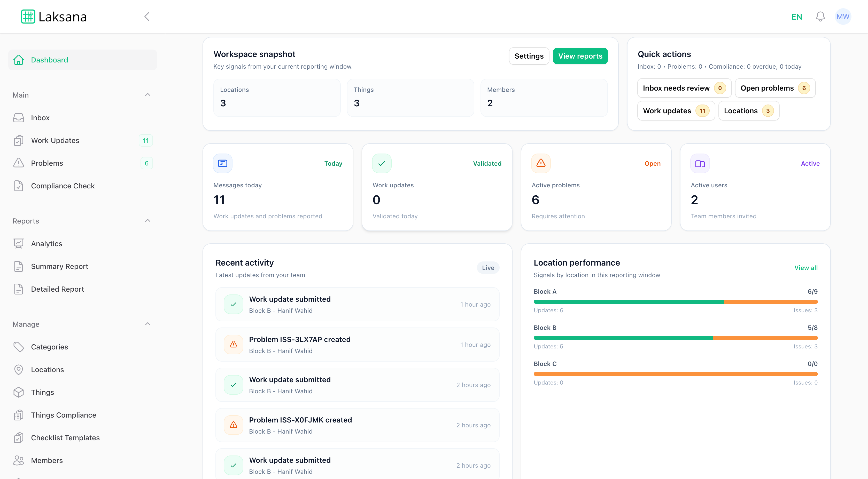Select the Checklist Templates icon

coord(19,438)
